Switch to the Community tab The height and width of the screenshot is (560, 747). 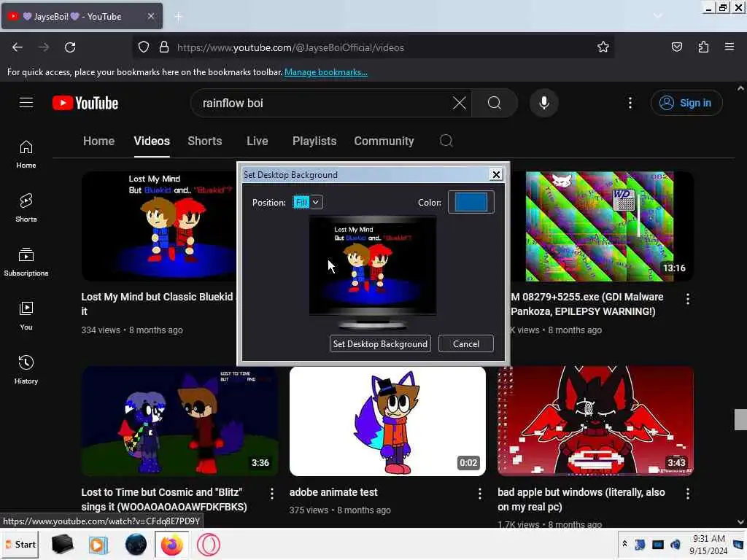pyautogui.click(x=384, y=141)
